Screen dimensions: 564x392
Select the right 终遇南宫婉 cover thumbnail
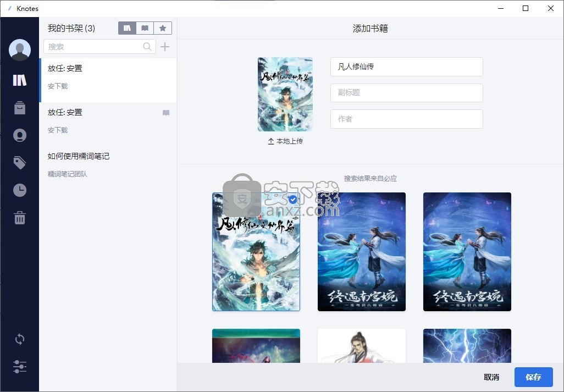467,252
